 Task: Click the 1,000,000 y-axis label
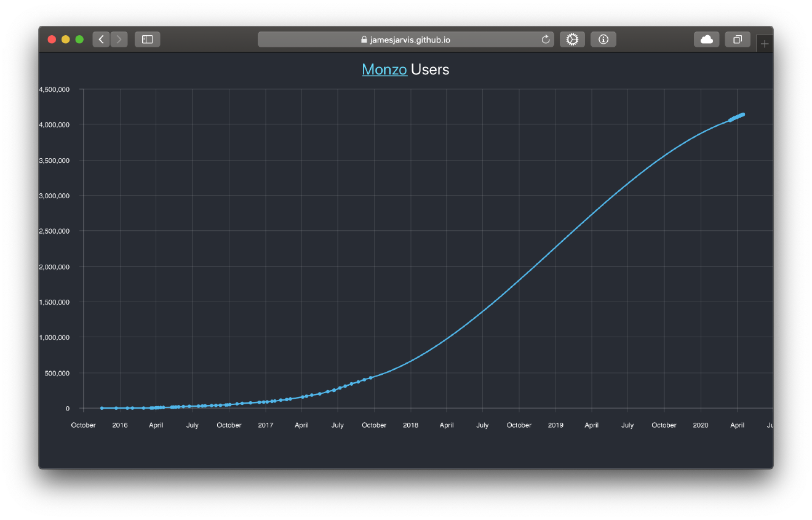(x=54, y=338)
